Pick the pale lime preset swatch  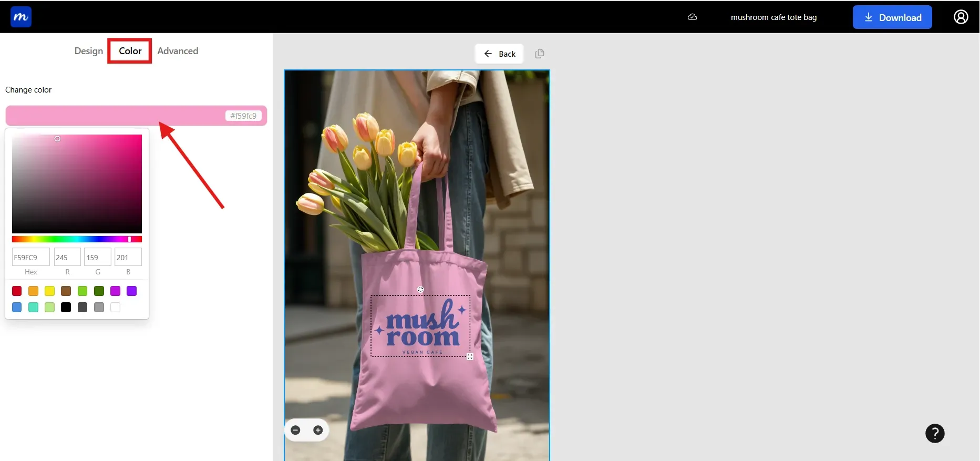point(49,307)
